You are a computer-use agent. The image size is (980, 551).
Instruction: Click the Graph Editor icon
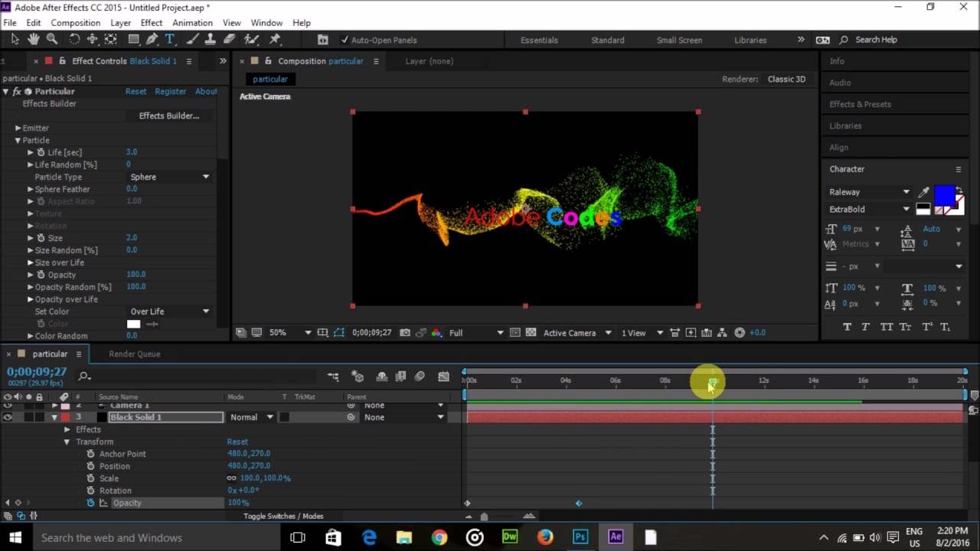point(443,377)
